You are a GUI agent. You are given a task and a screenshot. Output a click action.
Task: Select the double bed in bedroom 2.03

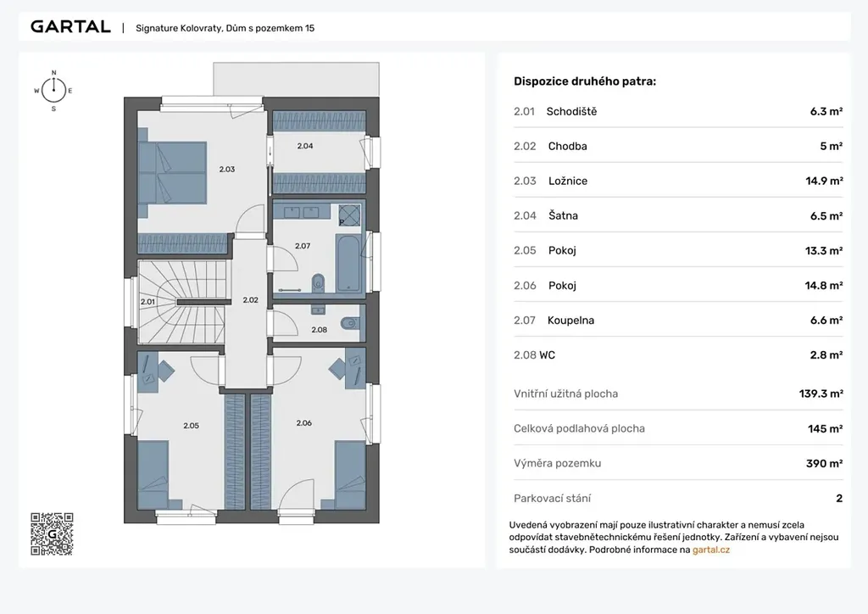pos(174,172)
